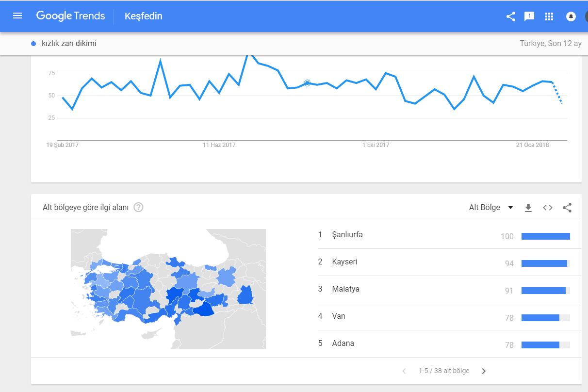Download the subregion interest data
This screenshot has width=588, height=392.
(528, 208)
